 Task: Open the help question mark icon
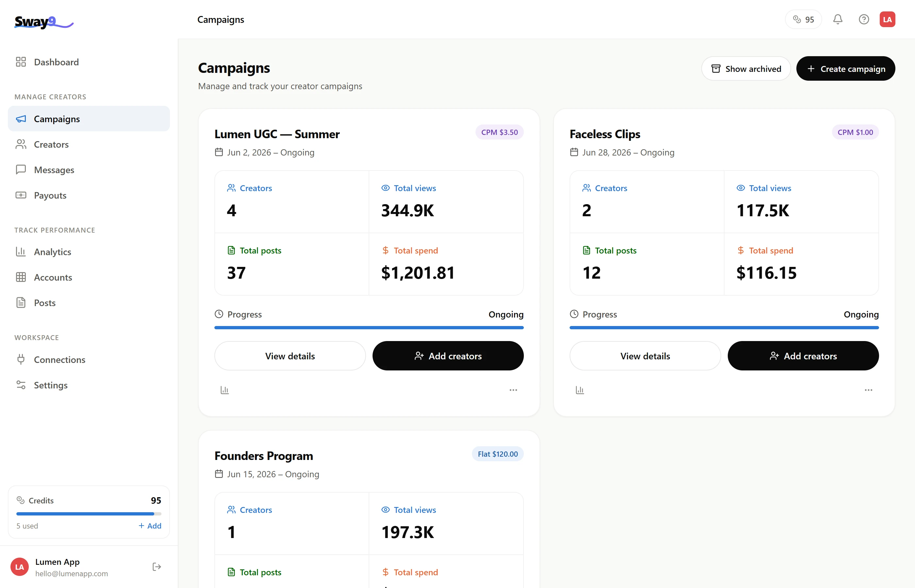(863, 20)
